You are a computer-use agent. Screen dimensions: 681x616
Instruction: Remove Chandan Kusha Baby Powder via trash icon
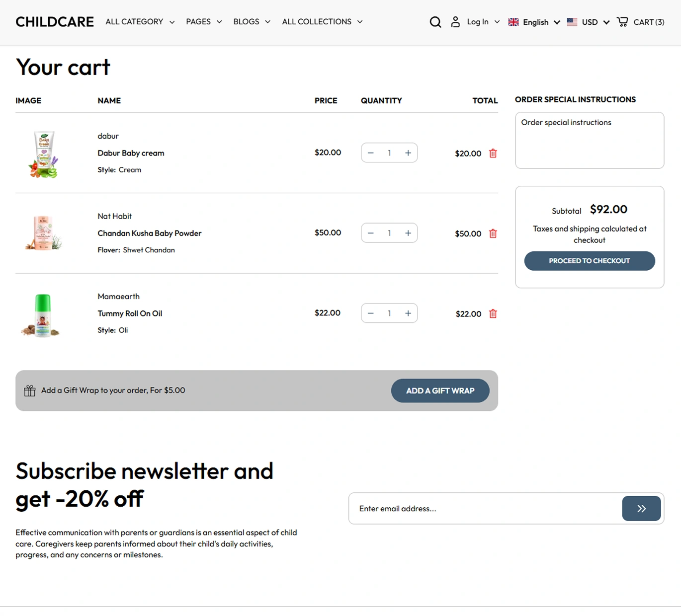click(493, 233)
